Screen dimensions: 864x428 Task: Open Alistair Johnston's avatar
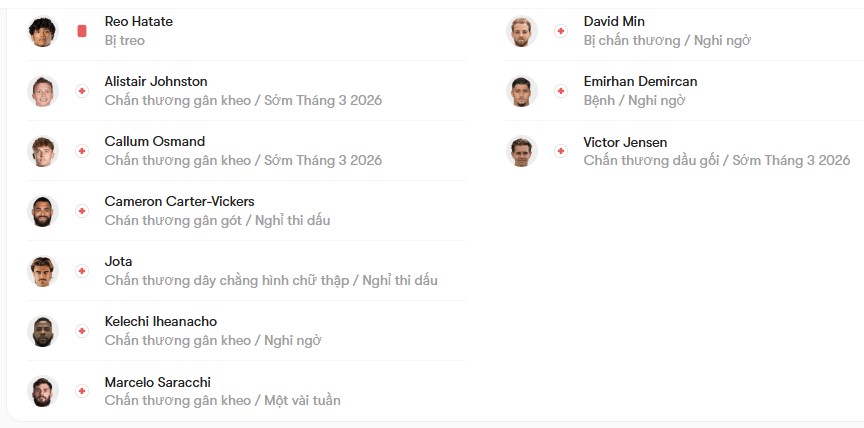point(42,91)
